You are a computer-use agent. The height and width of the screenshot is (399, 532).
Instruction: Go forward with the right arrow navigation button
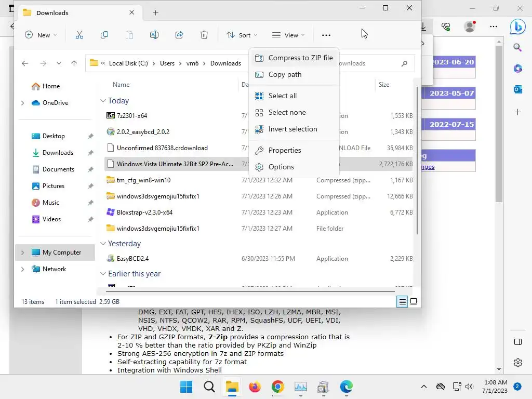point(43,63)
